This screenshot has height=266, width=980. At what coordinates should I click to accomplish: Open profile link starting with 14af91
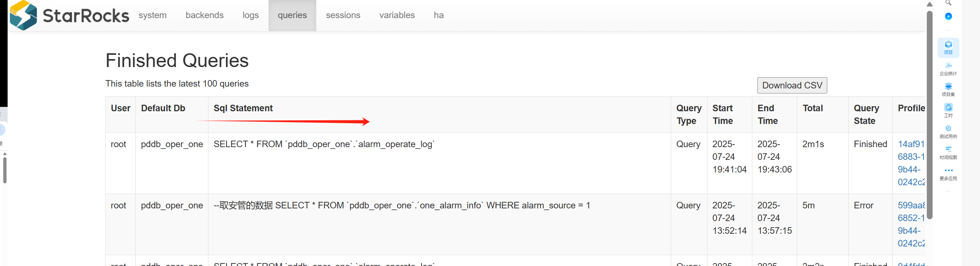(911, 144)
